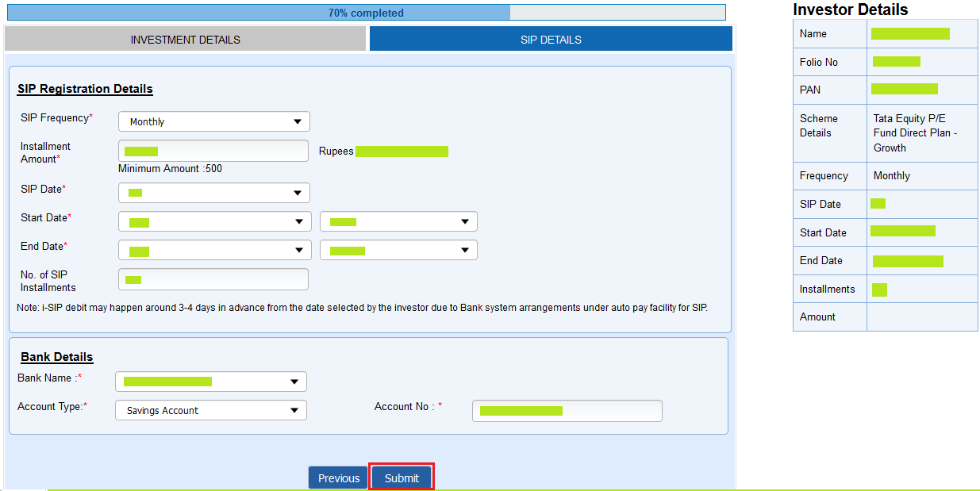Click the Account No input field
The width and height of the screenshot is (980, 491).
pyautogui.click(x=566, y=410)
